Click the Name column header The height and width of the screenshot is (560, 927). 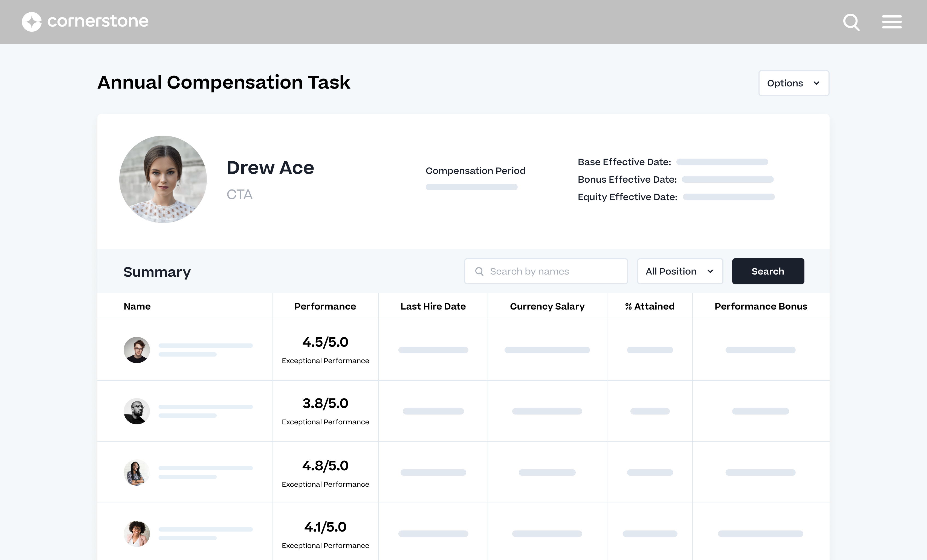[137, 306]
